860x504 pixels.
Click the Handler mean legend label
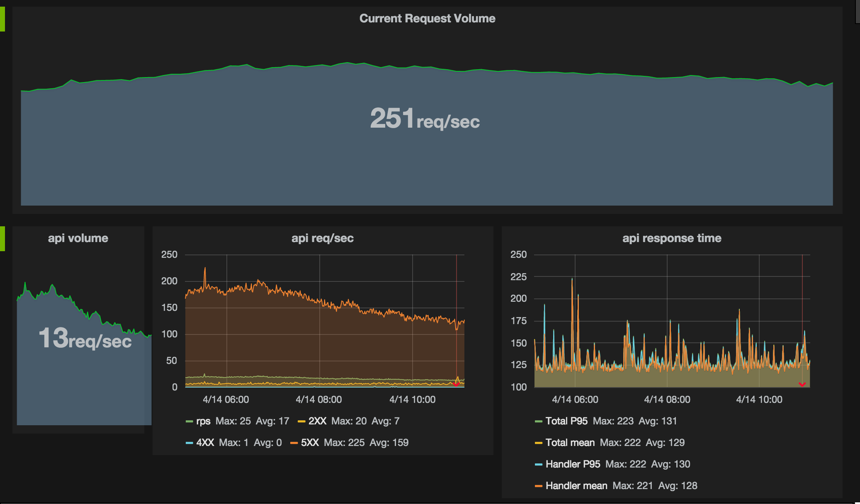(576, 486)
